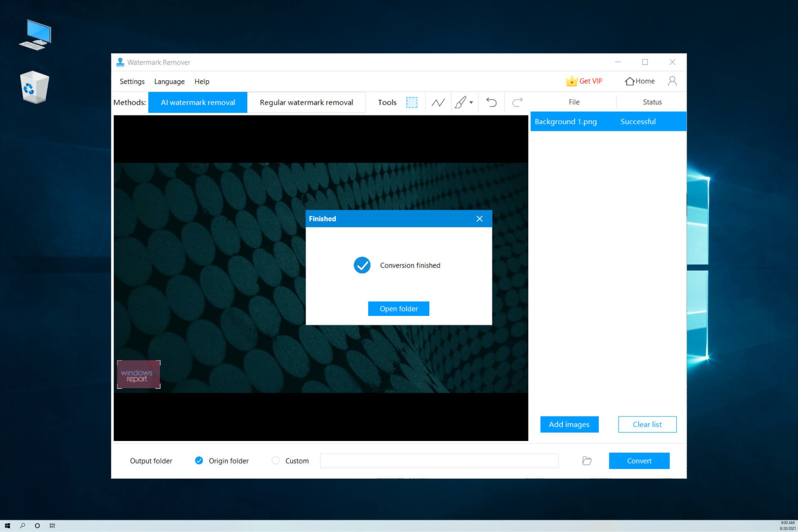The image size is (798, 532).
Task: Select the rectangular marquee selection tool
Action: pyautogui.click(x=411, y=102)
